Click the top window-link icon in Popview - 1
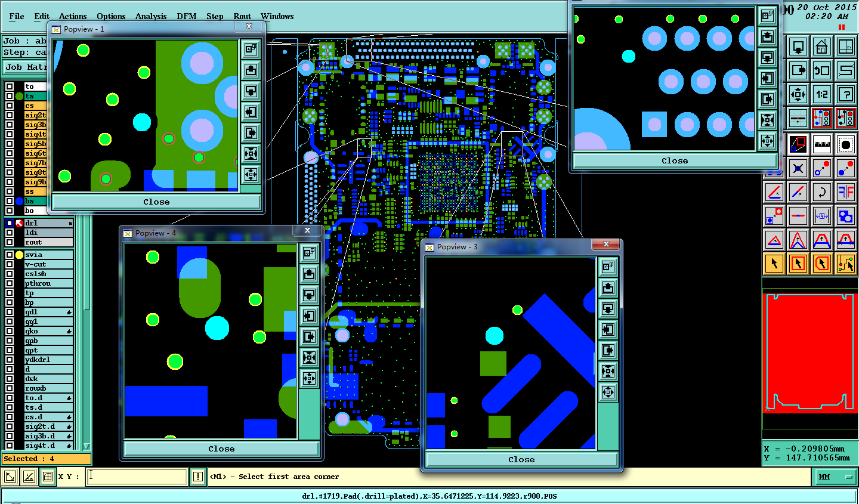Viewport: 859px width, 504px height. coord(251,49)
